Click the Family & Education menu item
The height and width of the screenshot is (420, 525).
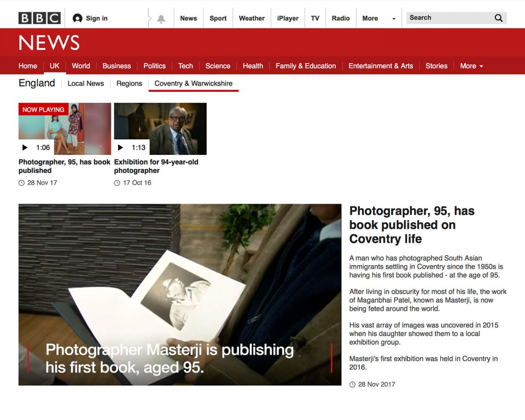pos(305,66)
